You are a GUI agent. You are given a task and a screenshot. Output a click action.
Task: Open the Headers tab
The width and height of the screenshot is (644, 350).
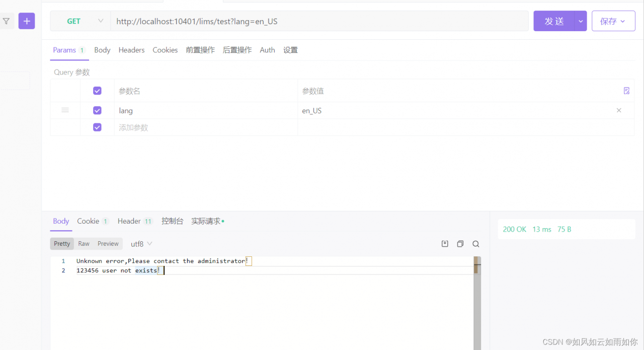131,50
